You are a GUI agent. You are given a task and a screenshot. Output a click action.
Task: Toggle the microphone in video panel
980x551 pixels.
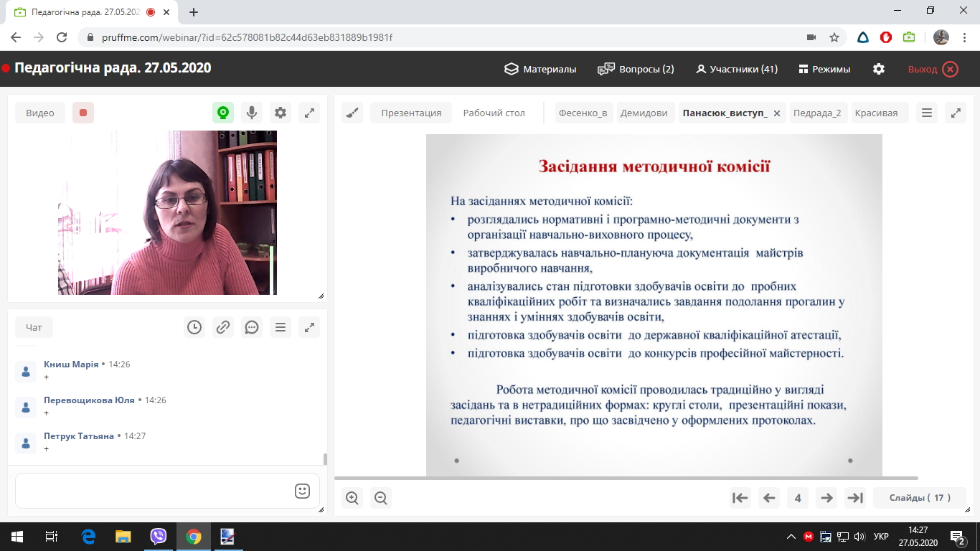252,113
